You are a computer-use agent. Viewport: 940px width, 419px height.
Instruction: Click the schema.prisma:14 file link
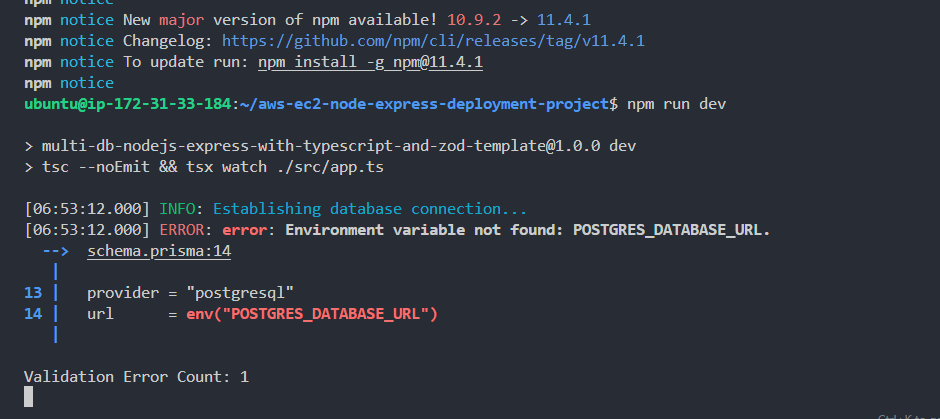click(159, 251)
